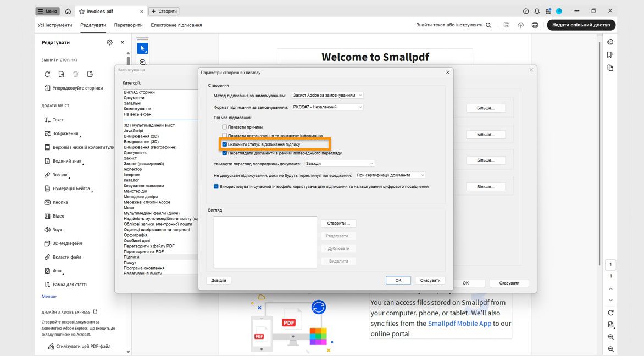Click the print icon
The image size is (644, 356).
(535, 25)
